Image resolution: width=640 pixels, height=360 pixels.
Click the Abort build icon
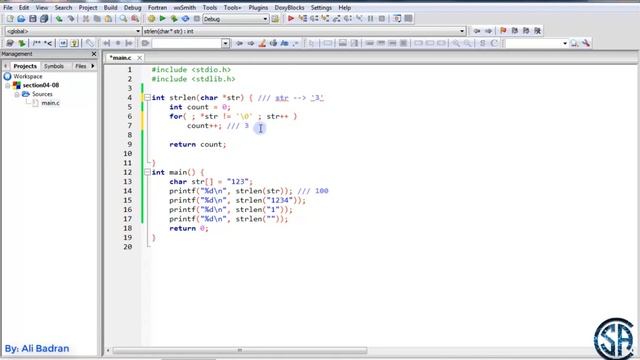(x=197, y=19)
